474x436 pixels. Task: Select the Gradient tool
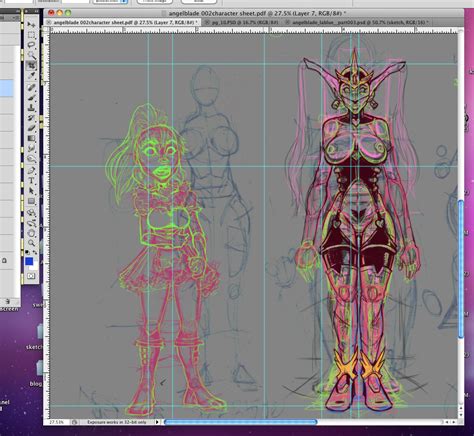tap(31, 138)
